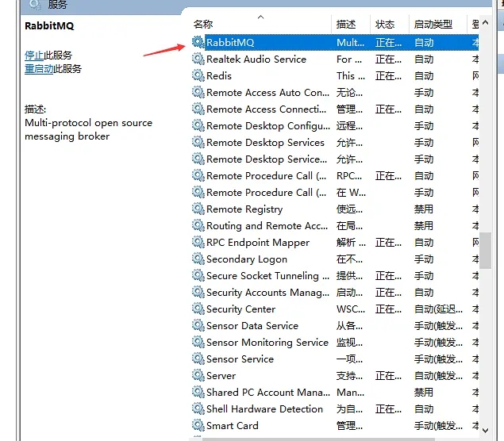Click the 禁用 startup type of Remote Registry
The width and height of the screenshot is (504, 441).
[x=423, y=209]
